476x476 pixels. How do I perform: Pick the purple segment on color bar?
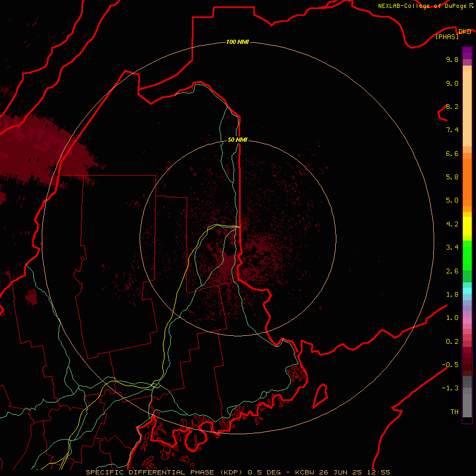click(467, 53)
